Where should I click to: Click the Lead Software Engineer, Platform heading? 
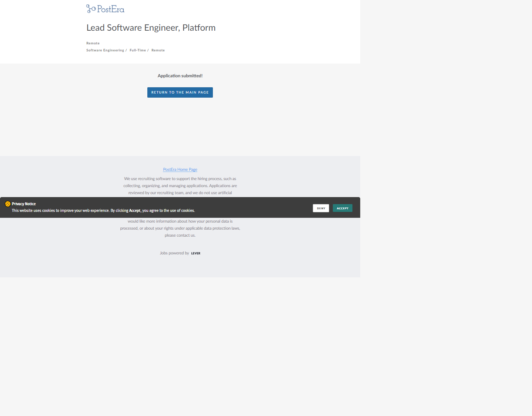pos(151,28)
